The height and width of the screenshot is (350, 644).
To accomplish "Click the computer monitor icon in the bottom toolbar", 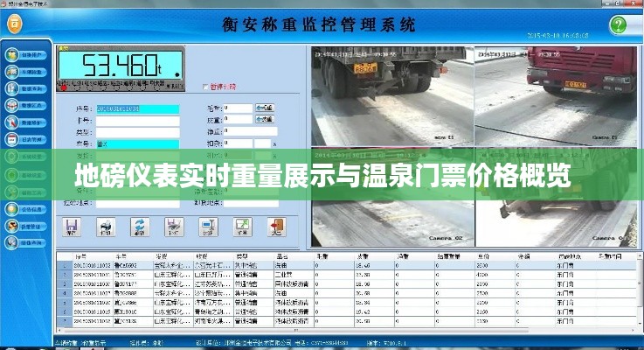I will (208, 227).
